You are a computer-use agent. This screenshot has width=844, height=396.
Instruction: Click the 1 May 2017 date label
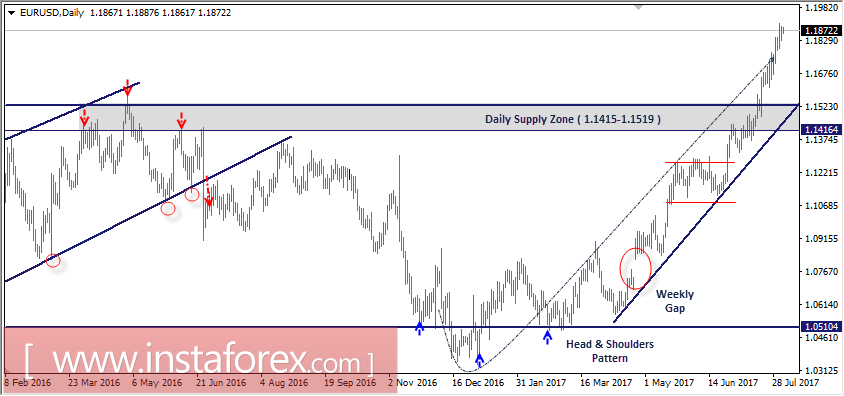coord(670,383)
